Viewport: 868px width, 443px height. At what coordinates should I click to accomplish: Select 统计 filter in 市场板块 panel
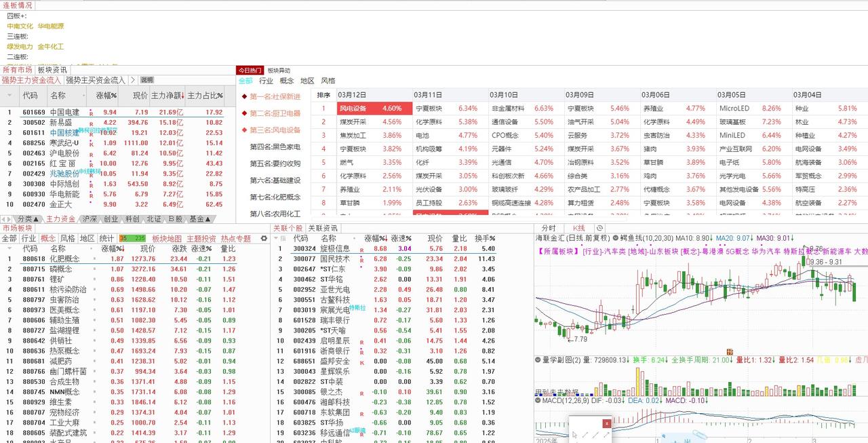pyautogui.click(x=106, y=238)
